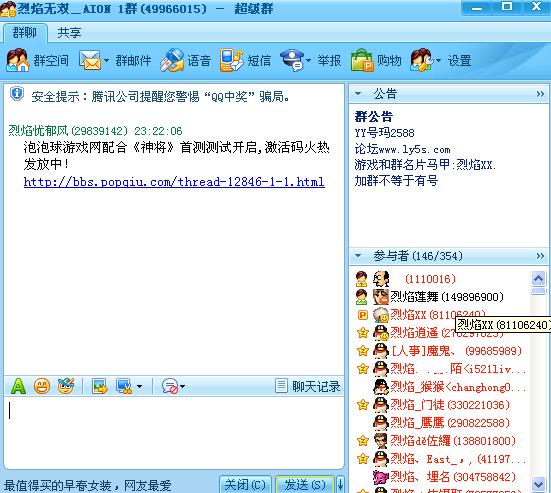Click the admin icon beside (1110016)

(x=361, y=279)
